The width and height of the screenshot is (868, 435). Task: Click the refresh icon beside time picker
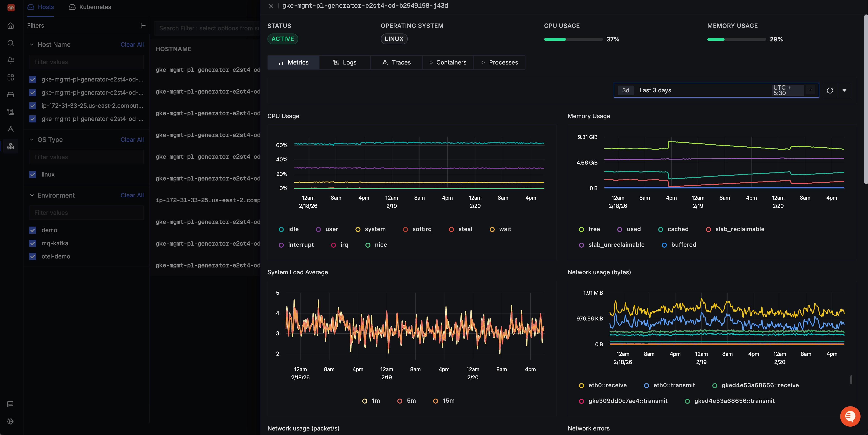pos(830,90)
